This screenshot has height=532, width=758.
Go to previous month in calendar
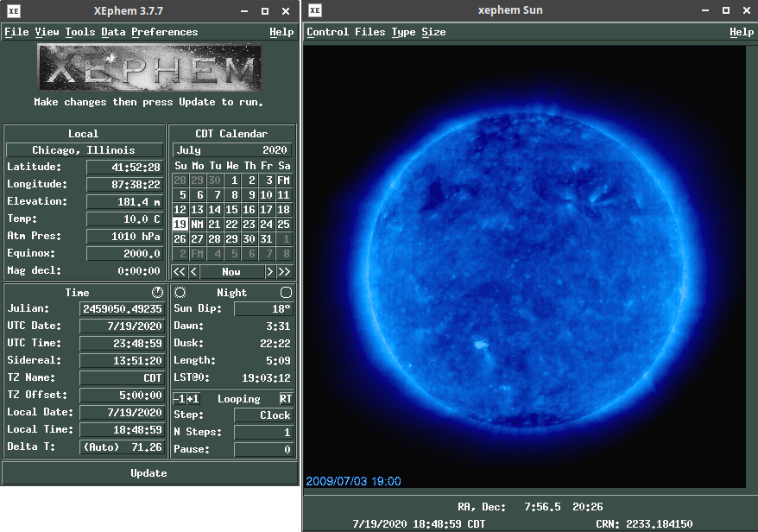[x=194, y=271]
